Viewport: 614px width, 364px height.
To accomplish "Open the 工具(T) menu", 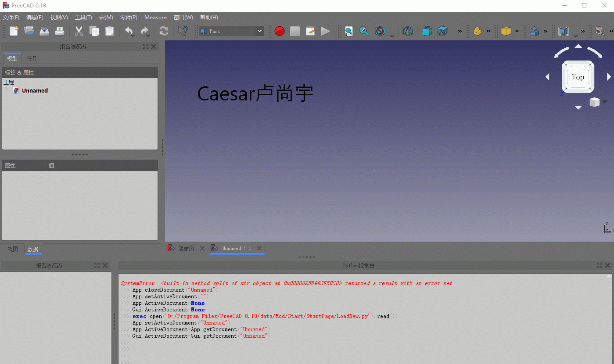I will point(83,18).
